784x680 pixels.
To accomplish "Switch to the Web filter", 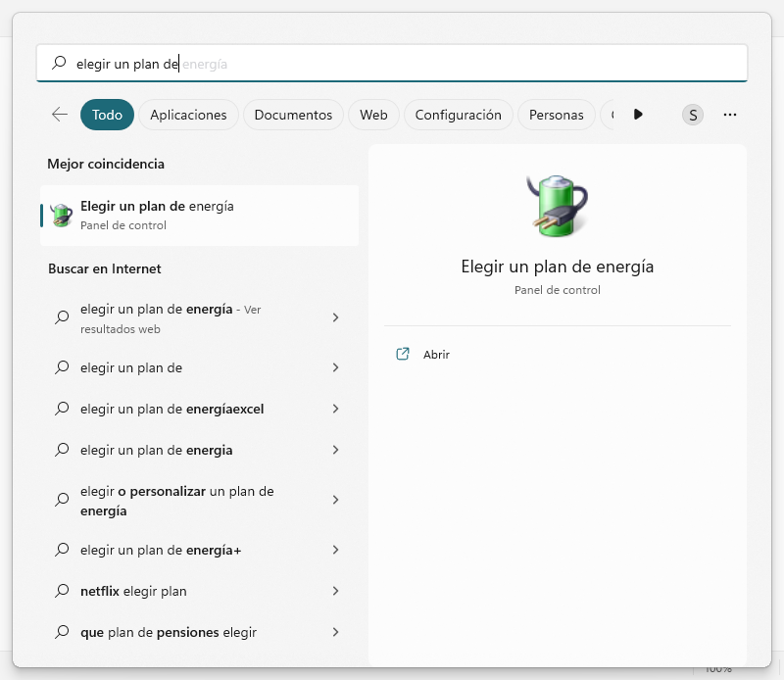I will point(373,115).
